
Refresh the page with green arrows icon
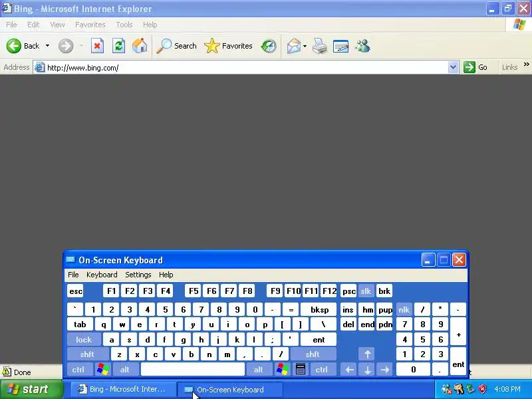(118, 46)
